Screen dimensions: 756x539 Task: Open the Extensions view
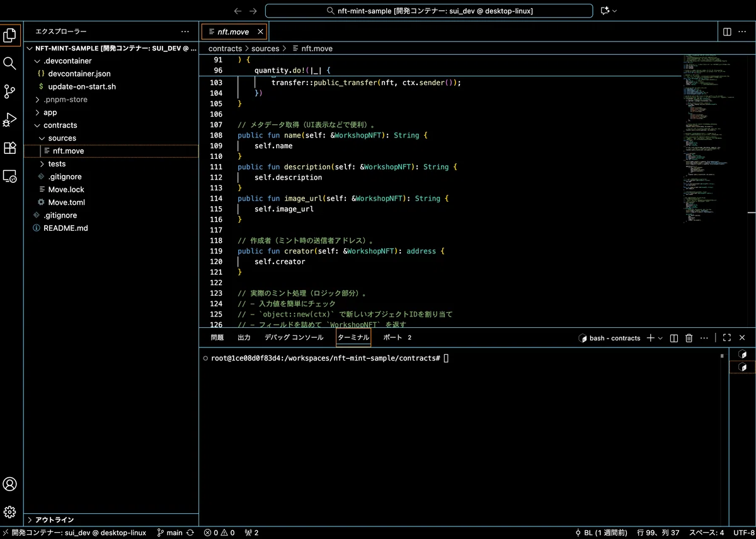click(x=10, y=148)
